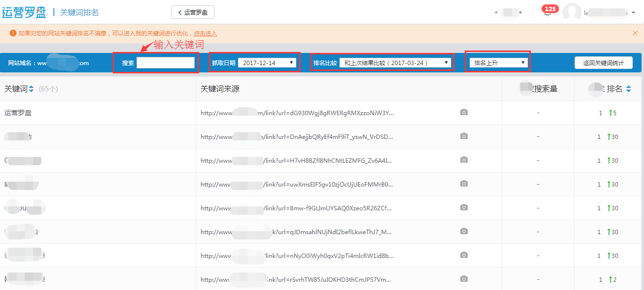Click the 点击进入 link in the notice
The image size is (644, 290).
(x=205, y=34)
